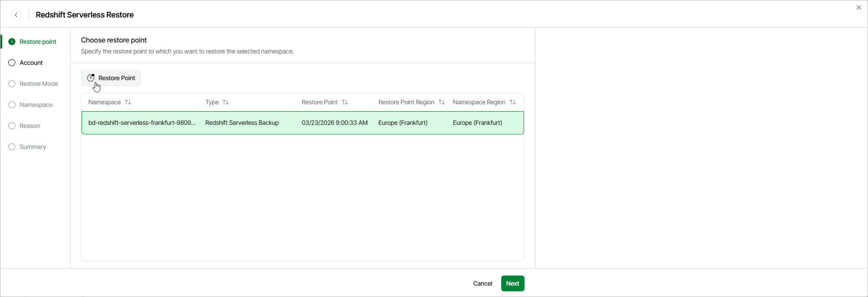Go to the Reason wizard step
The height and width of the screenshot is (297, 868).
pyautogui.click(x=30, y=126)
